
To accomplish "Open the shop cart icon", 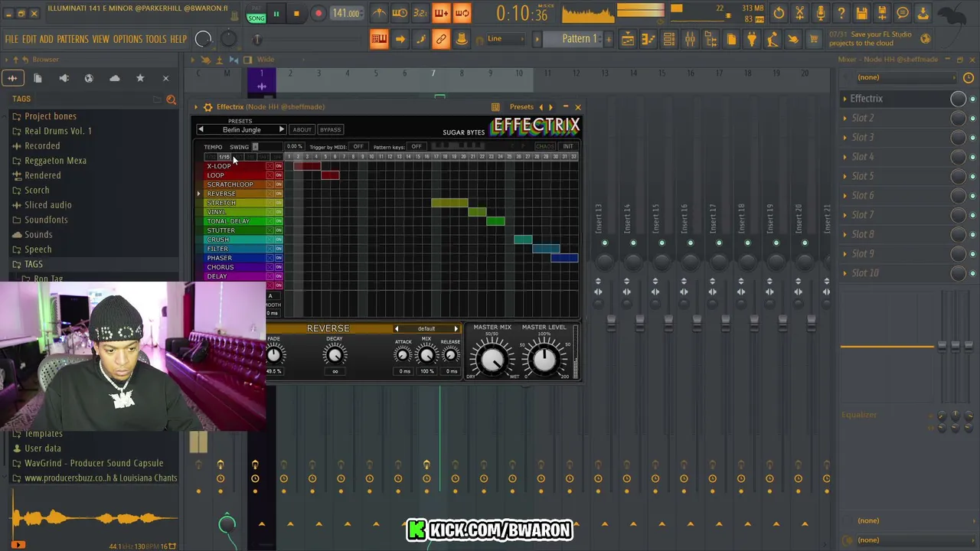I will 814,39.
